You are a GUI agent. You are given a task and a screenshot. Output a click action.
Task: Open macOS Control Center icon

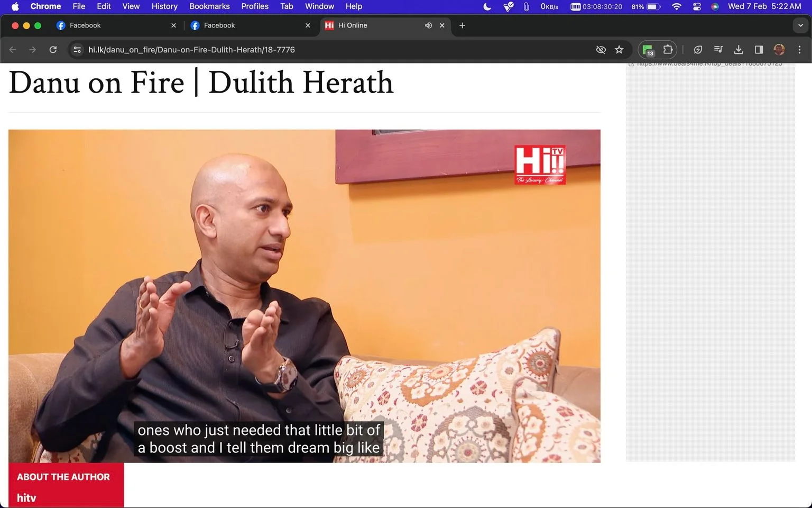pyautogui.click(x=697, y=6)
